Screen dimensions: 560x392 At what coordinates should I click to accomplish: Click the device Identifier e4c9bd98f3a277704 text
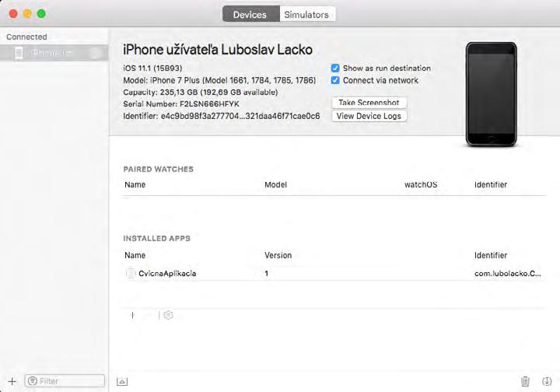click(222, 117)
